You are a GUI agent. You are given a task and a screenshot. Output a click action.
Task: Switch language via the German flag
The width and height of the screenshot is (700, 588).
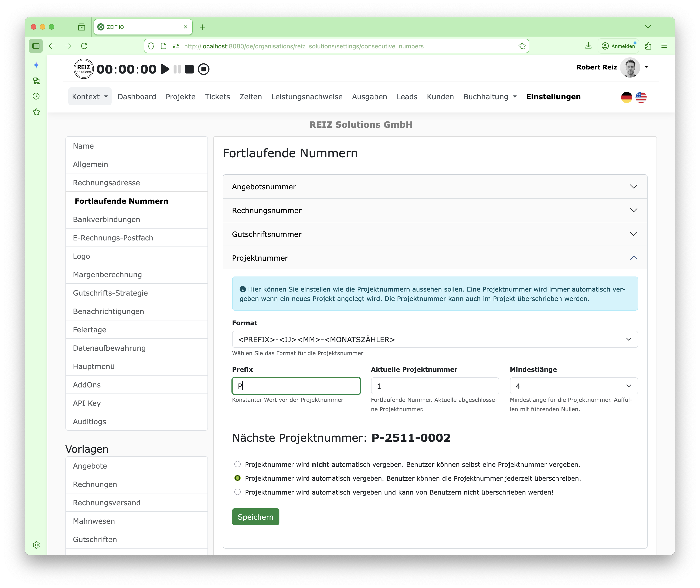626,97
